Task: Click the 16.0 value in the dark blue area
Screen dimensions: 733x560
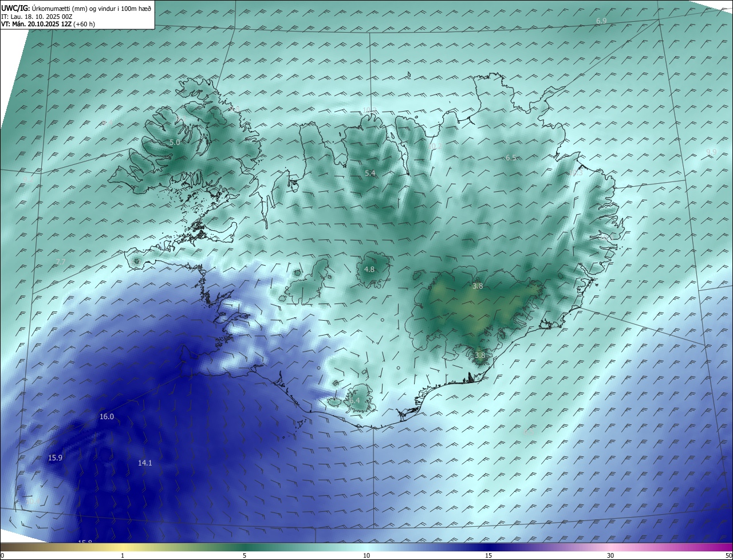Action: tap(107, 417)
